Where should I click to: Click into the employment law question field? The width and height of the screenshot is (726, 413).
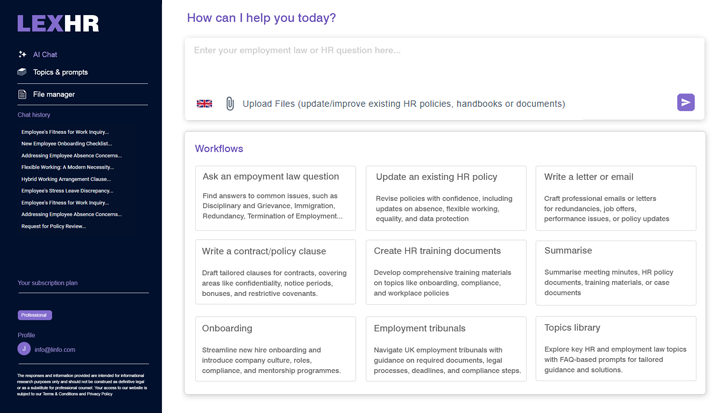coord(444,65)
